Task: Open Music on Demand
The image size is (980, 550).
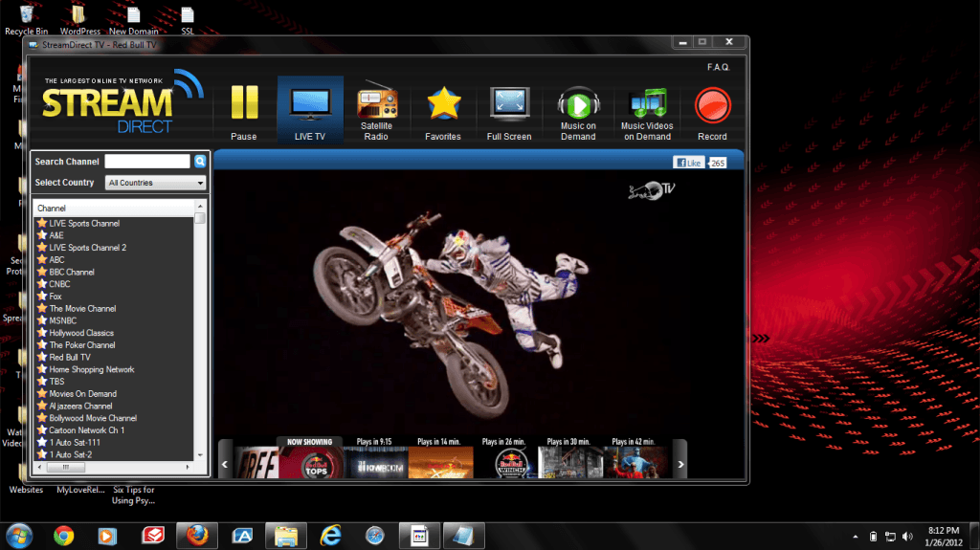Action: click(578, 113)
